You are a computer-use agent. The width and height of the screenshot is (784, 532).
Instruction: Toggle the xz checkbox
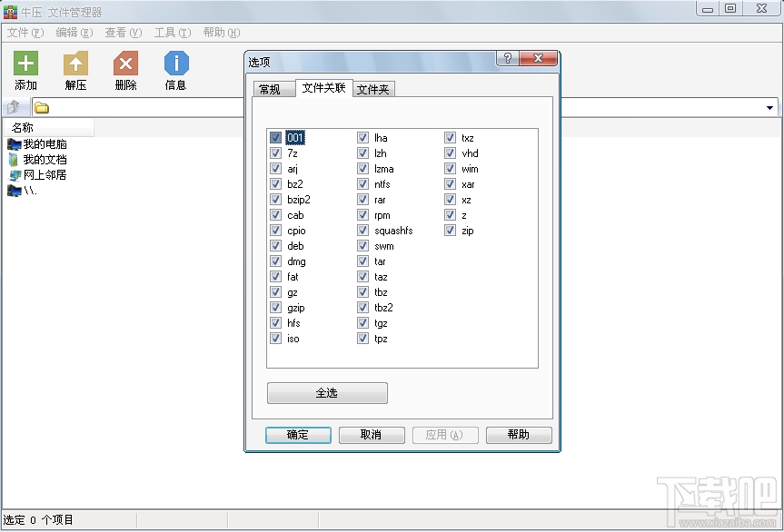click(450, 200)
